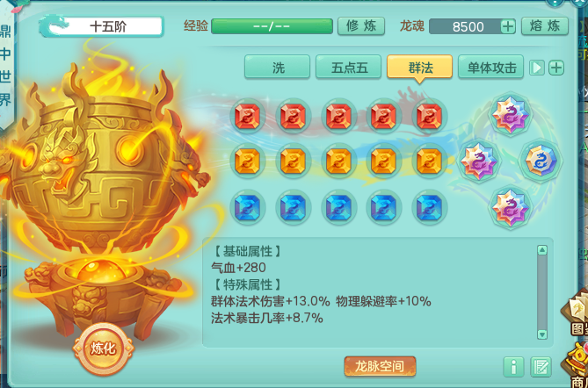Image resolution: width=588 pixels, height=388 pixels.
Task: Open the 单体攻击 tab
Action: point(490,67)
